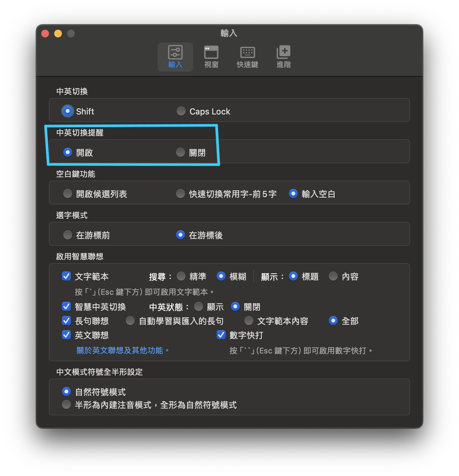Set 顯示 to 標題
The height and width of the screenshot is (476, 459).
pyautogui.click(x=293, y=276)
